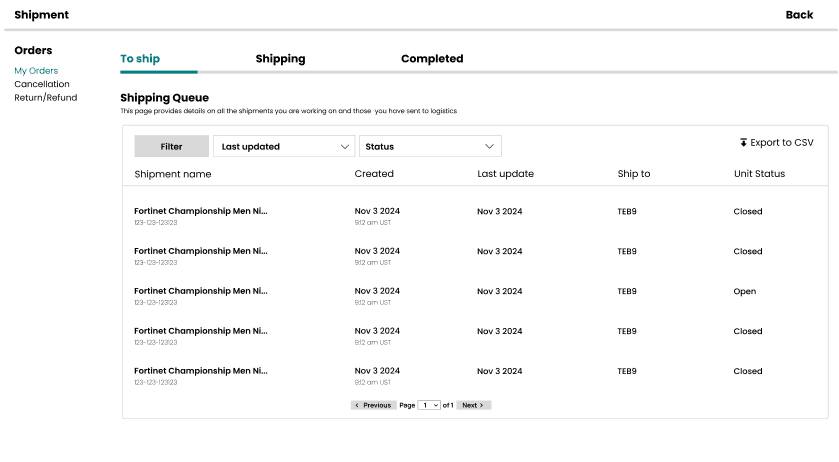
Task: Click the Export to CSV download icon
Action: point(743,143)
